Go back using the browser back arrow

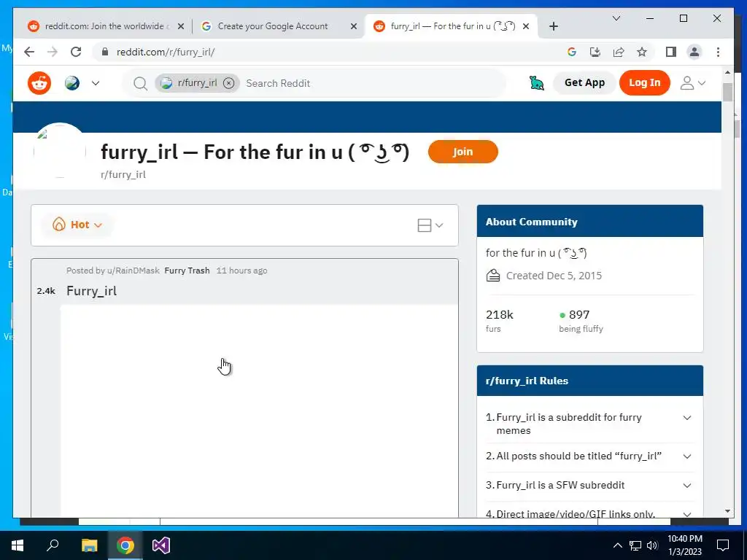point(29,52)
